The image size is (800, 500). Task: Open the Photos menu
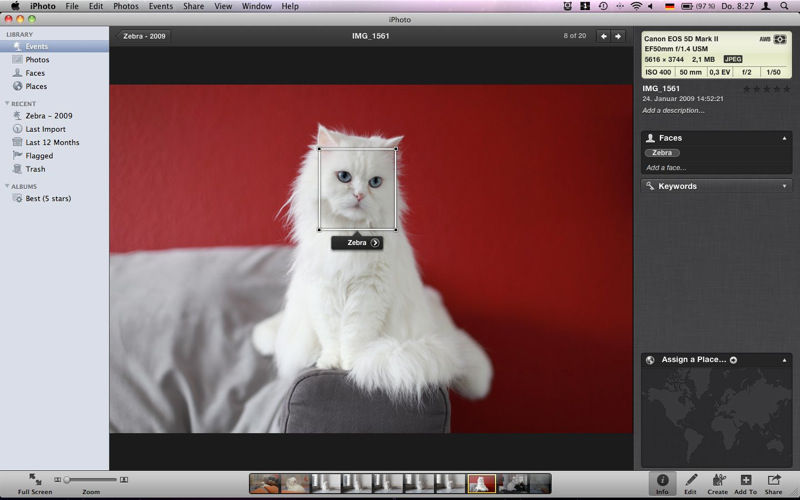(126, 6)
